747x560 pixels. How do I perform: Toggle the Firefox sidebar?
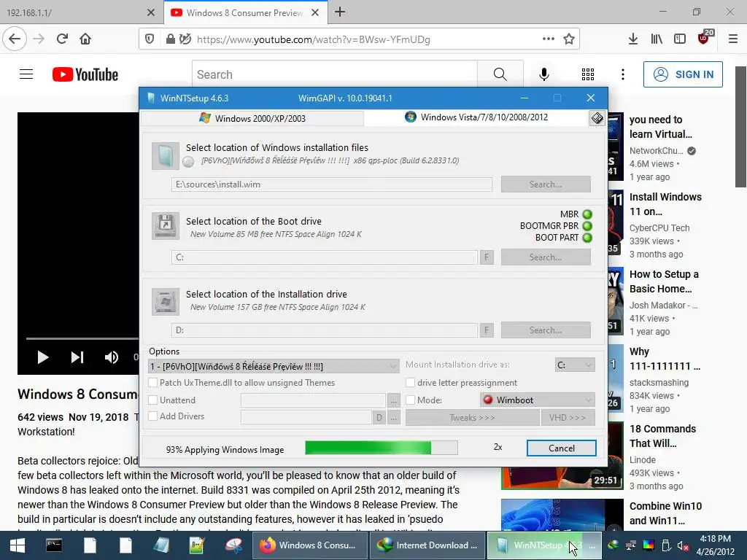(680, 39)
